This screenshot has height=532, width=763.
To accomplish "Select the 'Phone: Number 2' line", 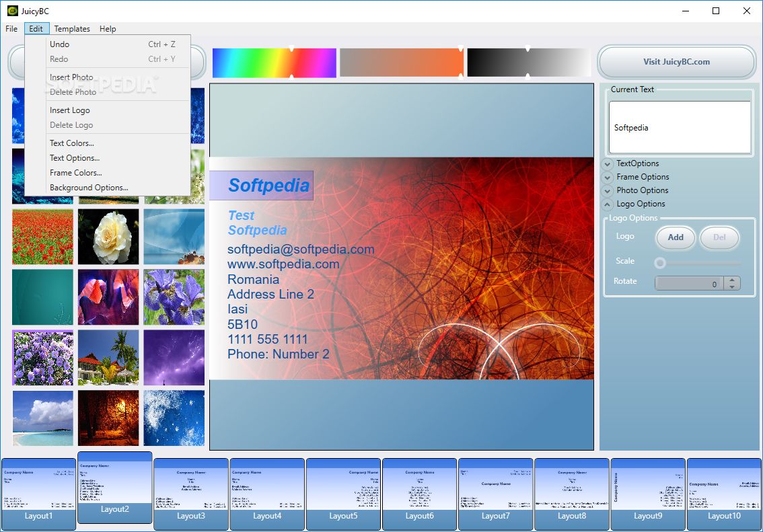I will (279, 354).
